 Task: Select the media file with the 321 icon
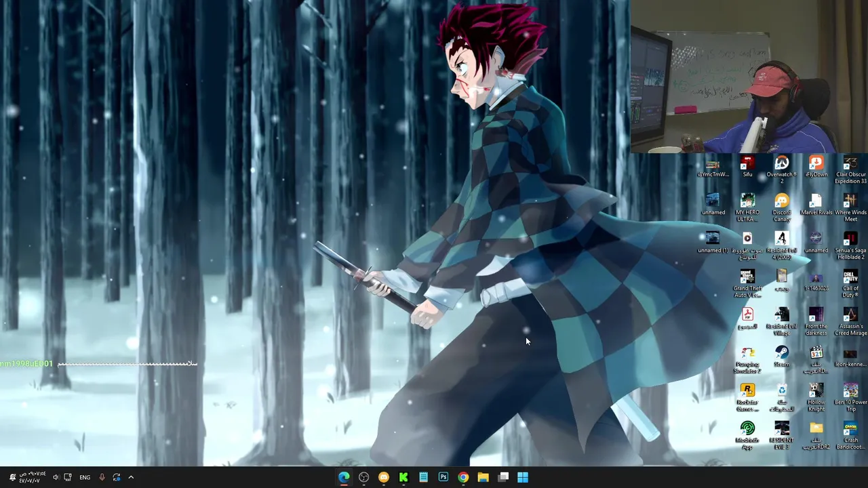[816, 359]
